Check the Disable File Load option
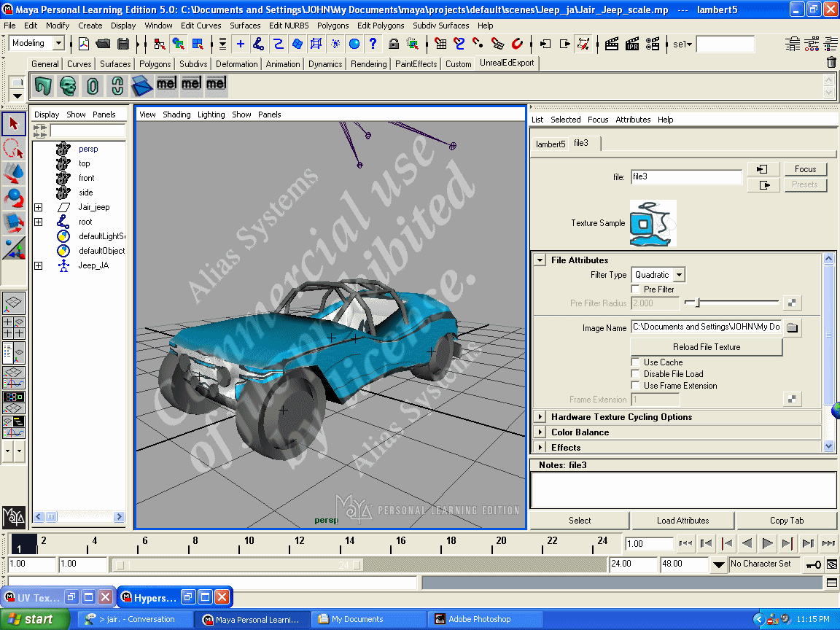840x630 pixels. click(x=636, y=374)
